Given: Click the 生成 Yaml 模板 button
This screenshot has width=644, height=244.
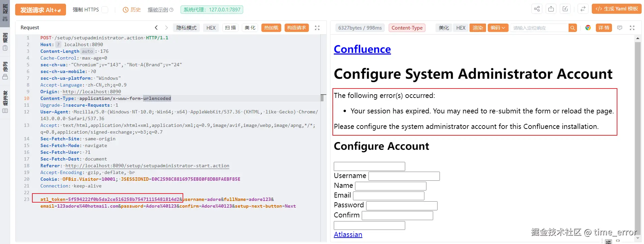Looking at the screenshot, I should (617, 9).
